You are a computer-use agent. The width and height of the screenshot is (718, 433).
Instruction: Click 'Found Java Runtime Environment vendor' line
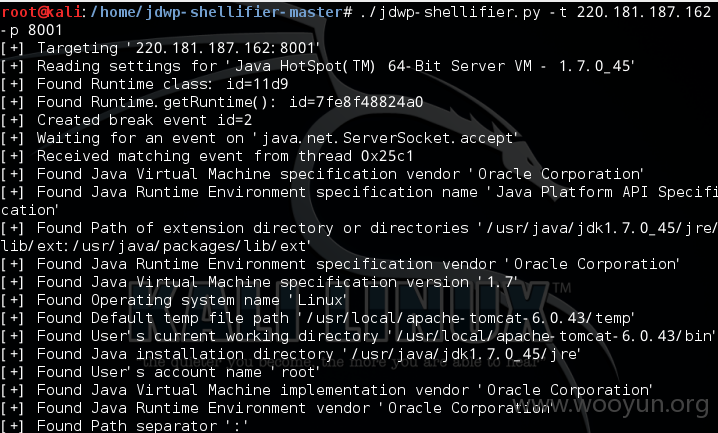point(277,408)
